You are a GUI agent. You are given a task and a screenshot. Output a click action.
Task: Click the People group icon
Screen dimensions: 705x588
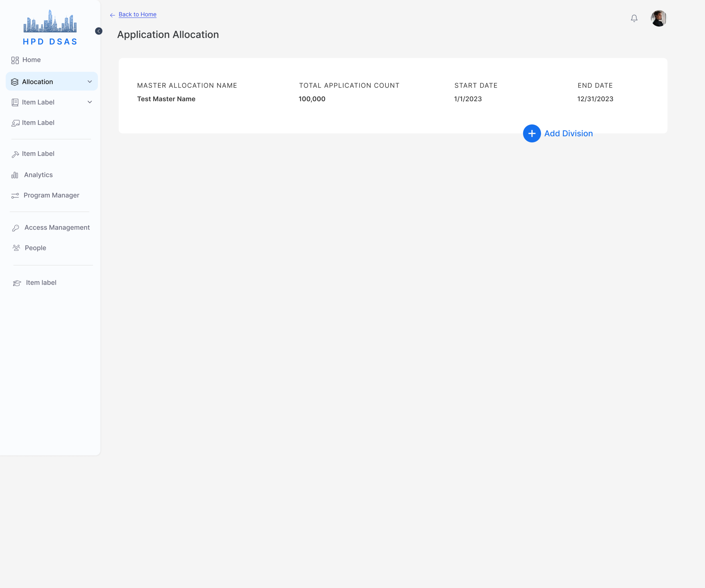16,248
